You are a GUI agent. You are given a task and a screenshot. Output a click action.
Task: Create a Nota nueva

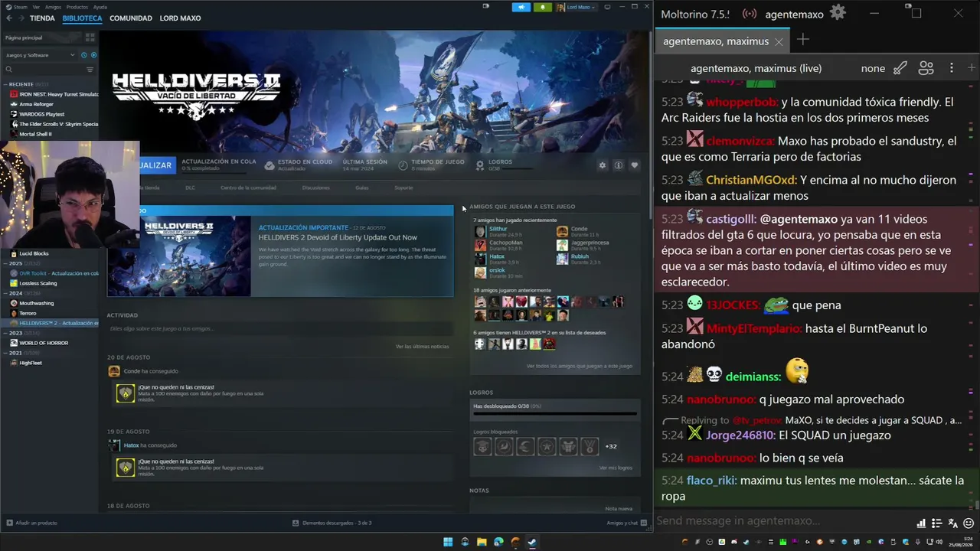(619, 509)
